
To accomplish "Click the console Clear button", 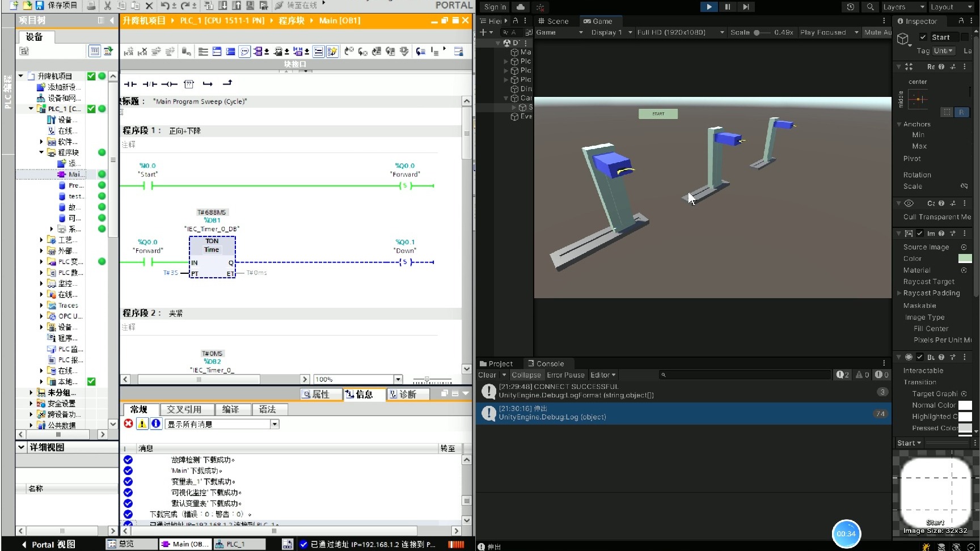I will 487,375.
